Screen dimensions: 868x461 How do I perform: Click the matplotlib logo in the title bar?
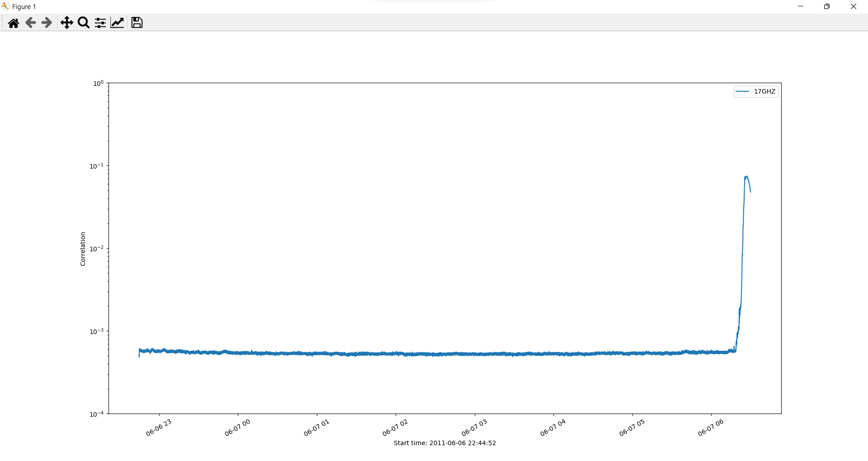5,6
